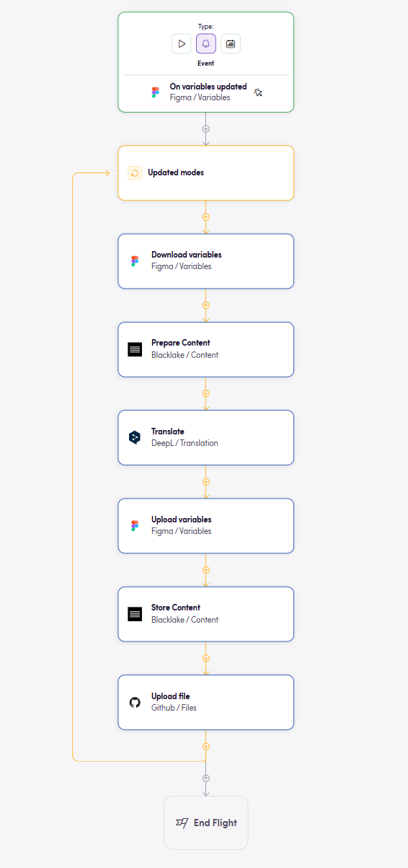Select the Updated modes loop card
This screenshot has height=868, width=408.
pyautogui.click(x=206, y=172)
